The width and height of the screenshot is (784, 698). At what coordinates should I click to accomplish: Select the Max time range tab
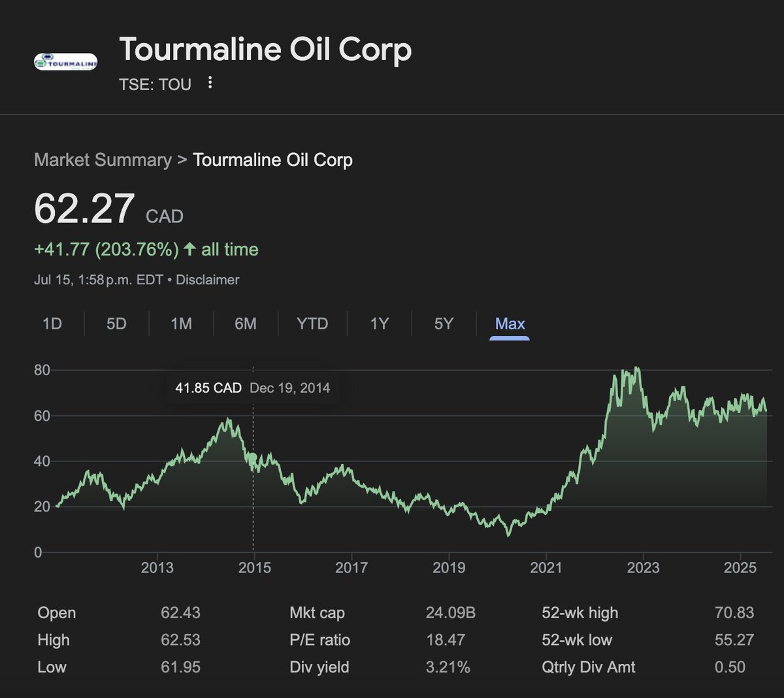510,324
